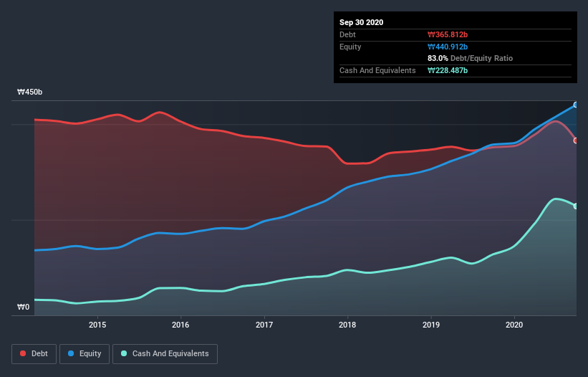Click the 2020 x-axis label
This screenshot has height=377, width=588.
click(514, 325)
